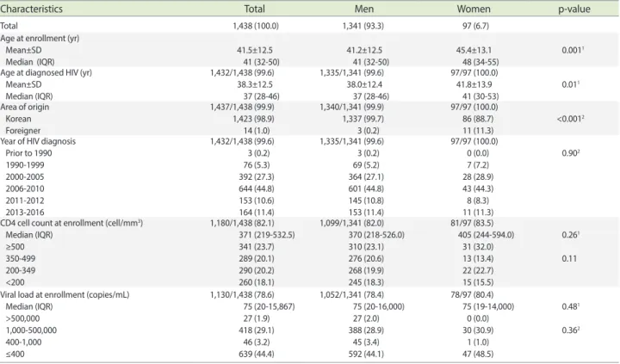This screenshot has height=364, width=620.
Task: Click the p-value <0.001
Action: click(570, 119)
